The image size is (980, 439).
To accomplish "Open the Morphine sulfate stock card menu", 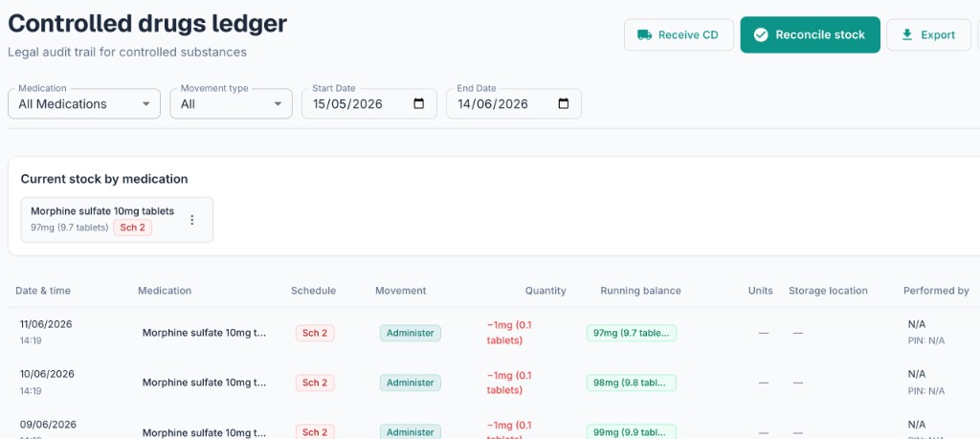I will [191, 220].
